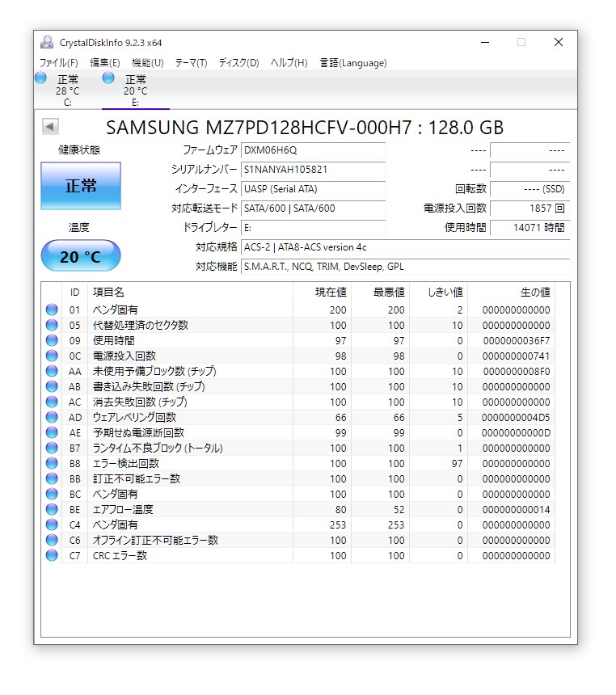This screenshot has height=695, width=616.
Task: Click the transfer mode field SATA/600
Action: point(313,208)
